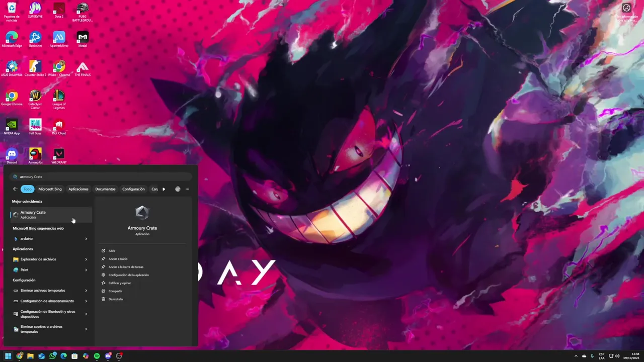Expand Configuración de almacenamiento chevron
The width and height of the screenshot is (644, 362).
86,301
